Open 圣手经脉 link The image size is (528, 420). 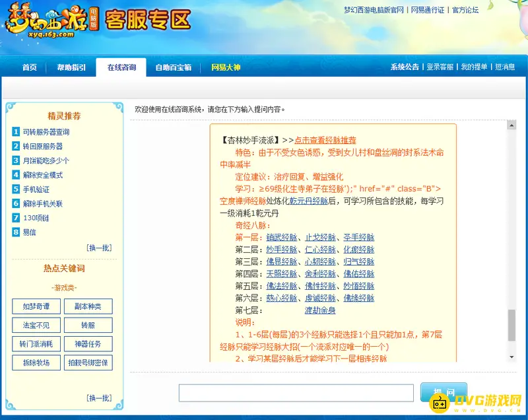pos(359,238)
